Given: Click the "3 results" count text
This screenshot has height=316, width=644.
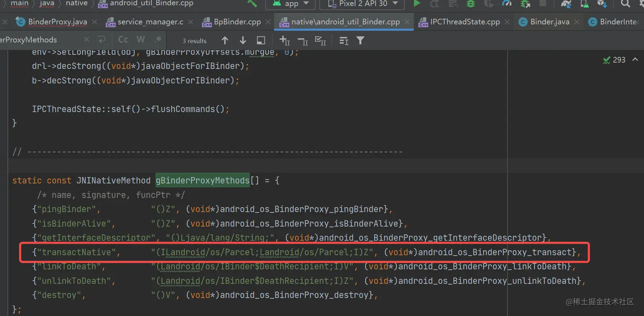Looking at the screenshot, I should pyautogui.click(x=195, y=41).
